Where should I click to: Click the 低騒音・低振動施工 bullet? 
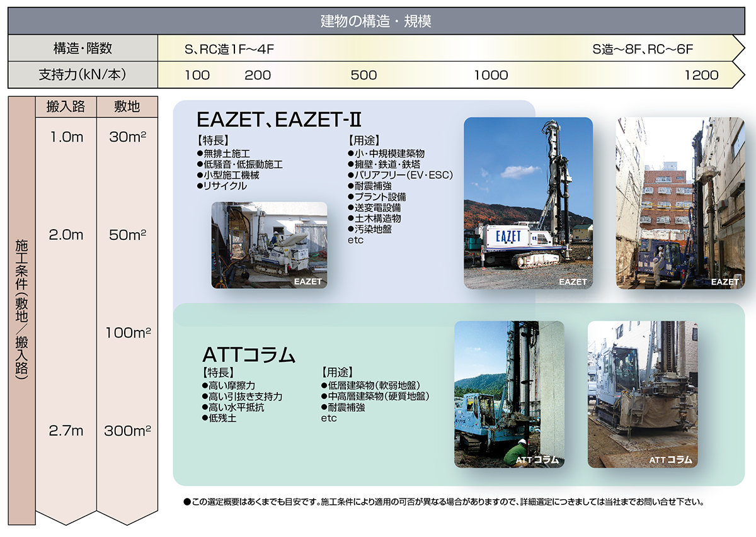click(x=240, y=164)
